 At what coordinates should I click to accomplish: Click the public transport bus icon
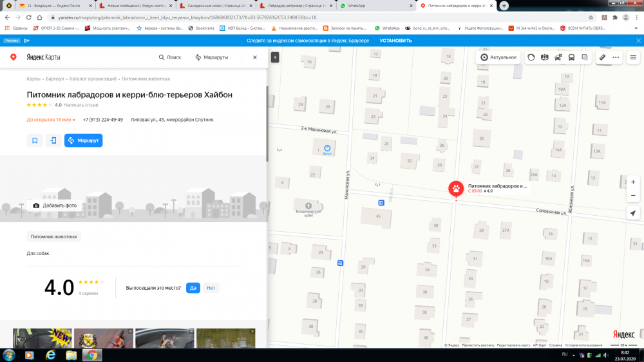571,57
